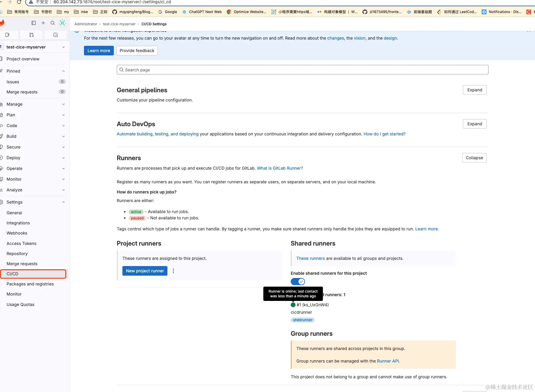This screenshot has width=535, height=392.
Task: Click the browser forward arrow
Action: 10,2
